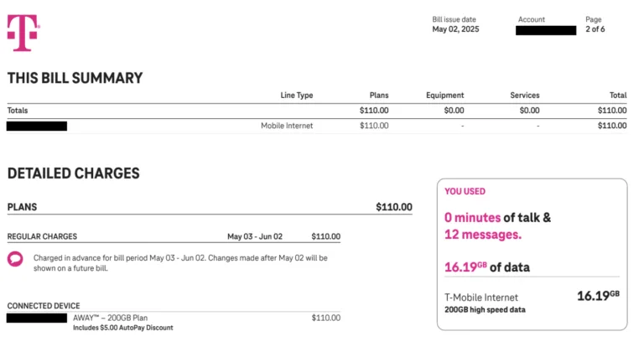Click the Services column header
The height and width of the screenshot is (352, 644).
(x=525, y=96)
